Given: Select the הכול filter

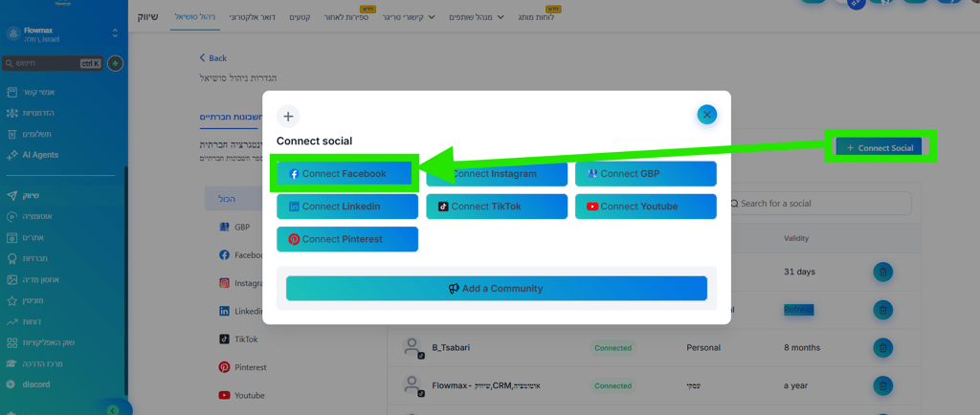Looking at the screenshot, I should [234, 199].
